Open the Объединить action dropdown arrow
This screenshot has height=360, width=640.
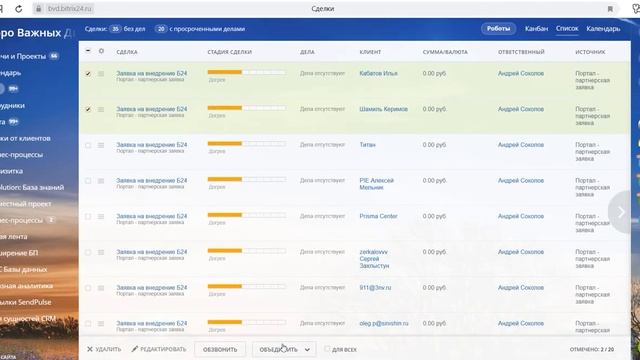pos(307,349)
